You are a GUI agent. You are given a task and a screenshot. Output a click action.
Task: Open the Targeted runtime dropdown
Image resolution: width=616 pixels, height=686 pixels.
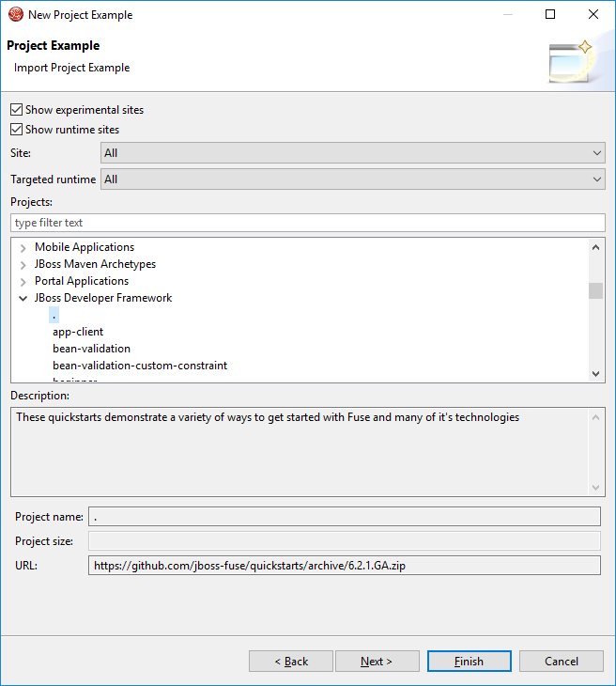[352, 179]
